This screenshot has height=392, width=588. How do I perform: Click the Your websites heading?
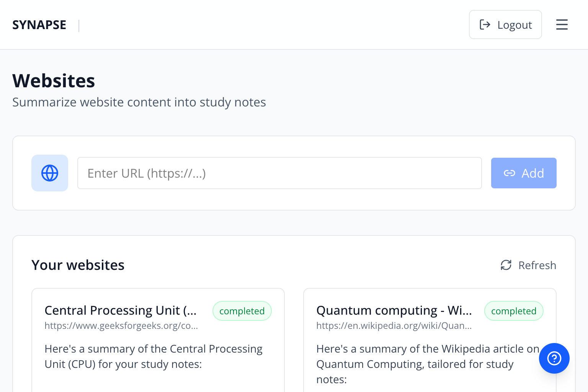click(x=78, y=265)
